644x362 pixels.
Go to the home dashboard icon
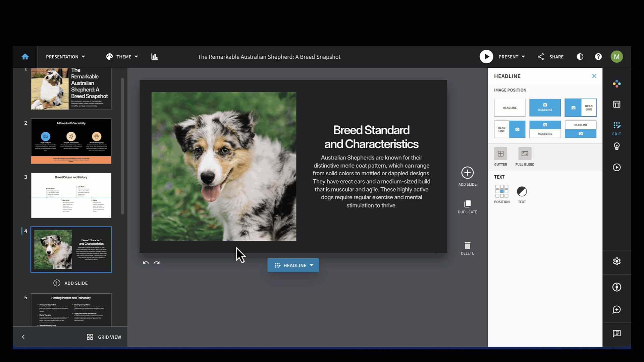tap(25, 57)
